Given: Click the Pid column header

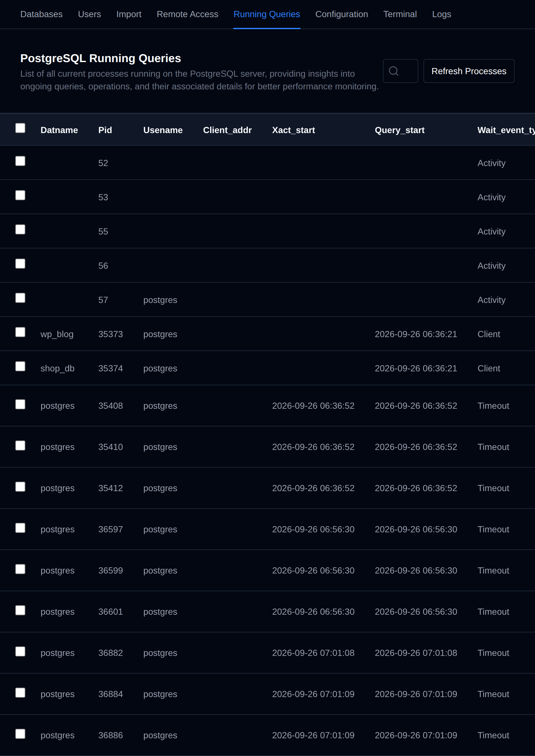Looking at the screenshot, I should (x=105, y=130).
